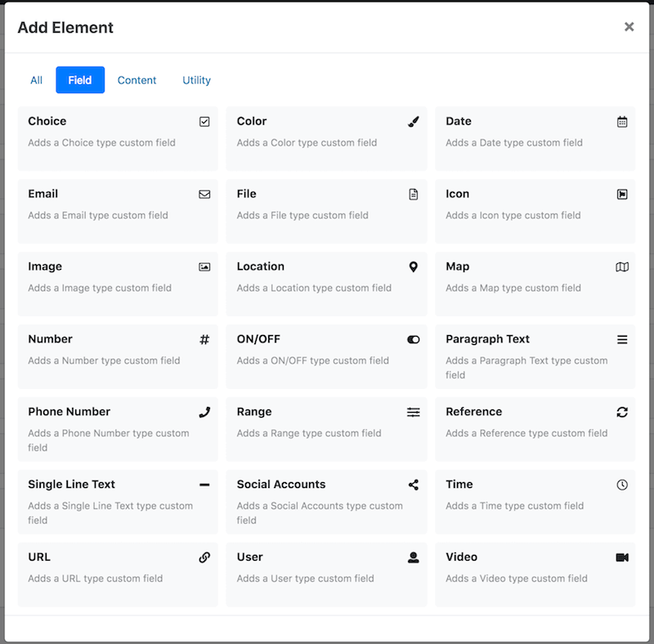Pick the User field type
This screenshot has width=654, height=644.
click(x=326, y=575)
